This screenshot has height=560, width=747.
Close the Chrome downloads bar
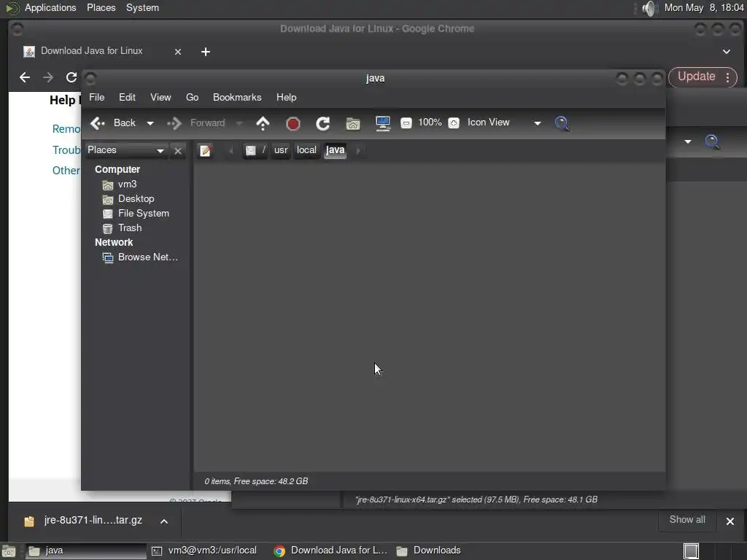729,521
